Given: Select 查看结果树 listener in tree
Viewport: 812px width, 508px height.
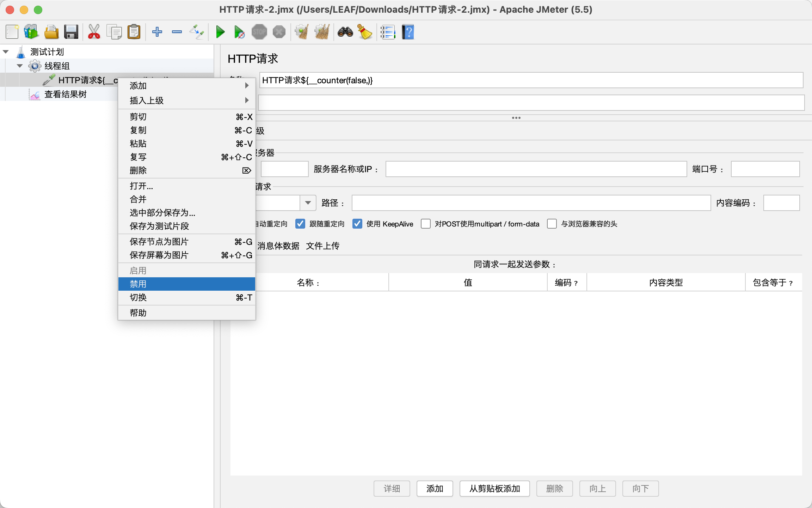Looking at the screenshot, I should click(65, 94).
